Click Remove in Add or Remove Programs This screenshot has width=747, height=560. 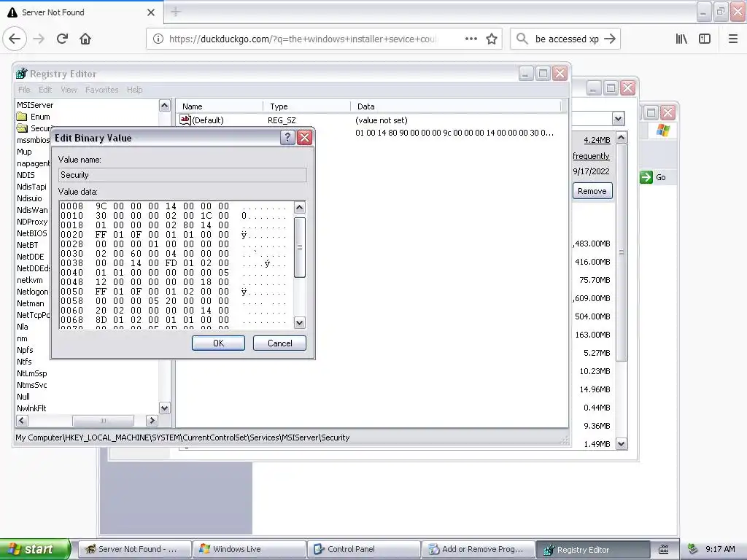click(x=592, y=191)
